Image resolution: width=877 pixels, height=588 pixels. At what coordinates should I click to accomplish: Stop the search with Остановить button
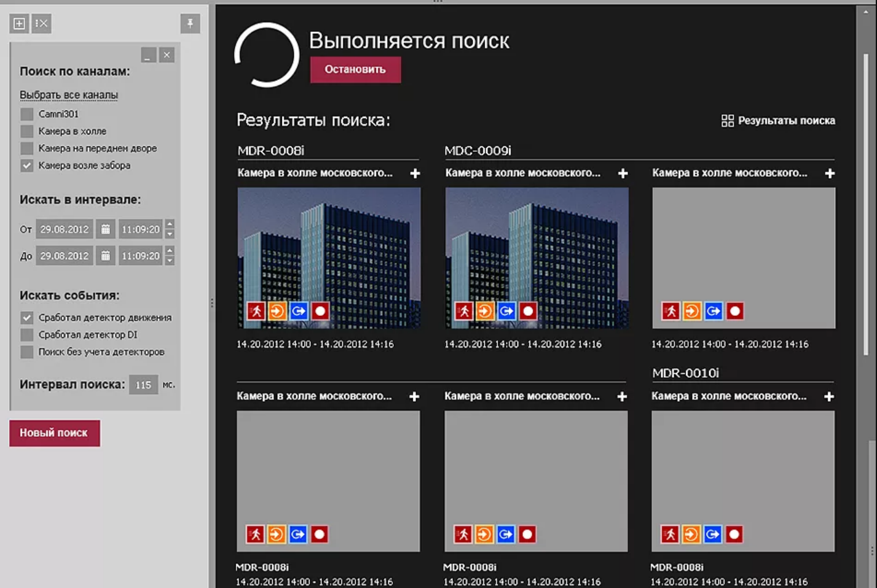[355, 69]
